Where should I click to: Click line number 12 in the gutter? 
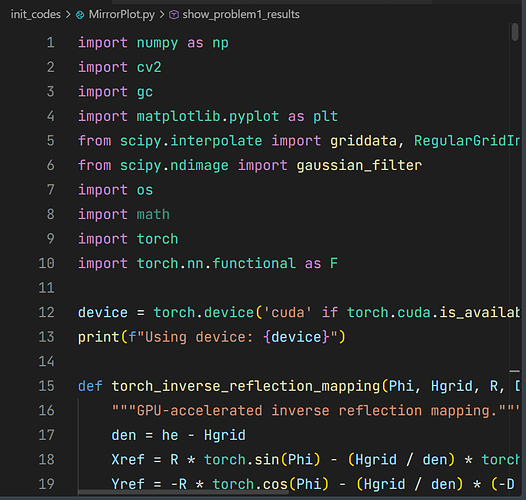tap(46, 312)
